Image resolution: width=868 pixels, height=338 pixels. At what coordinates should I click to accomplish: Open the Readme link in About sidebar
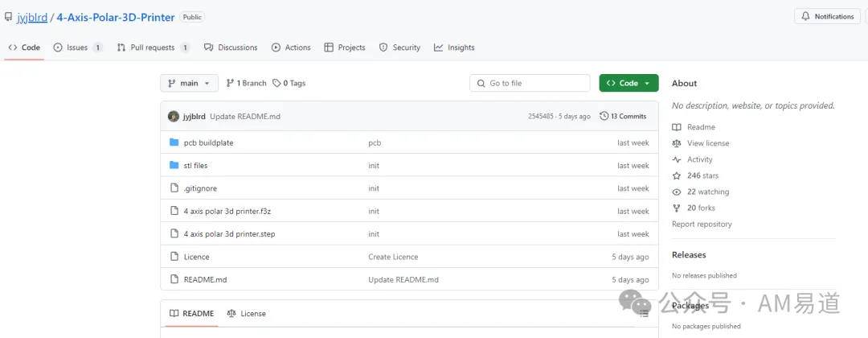click(701, 127)
